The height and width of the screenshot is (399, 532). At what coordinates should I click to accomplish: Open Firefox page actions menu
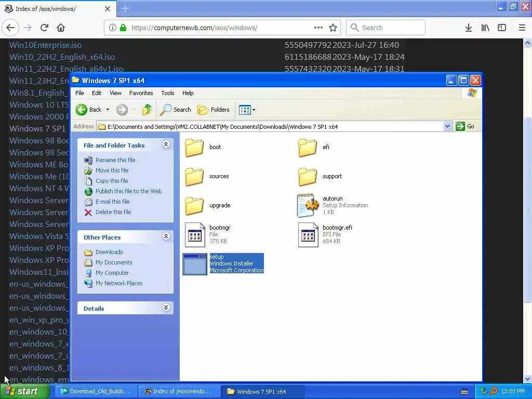tap(318, 28)
